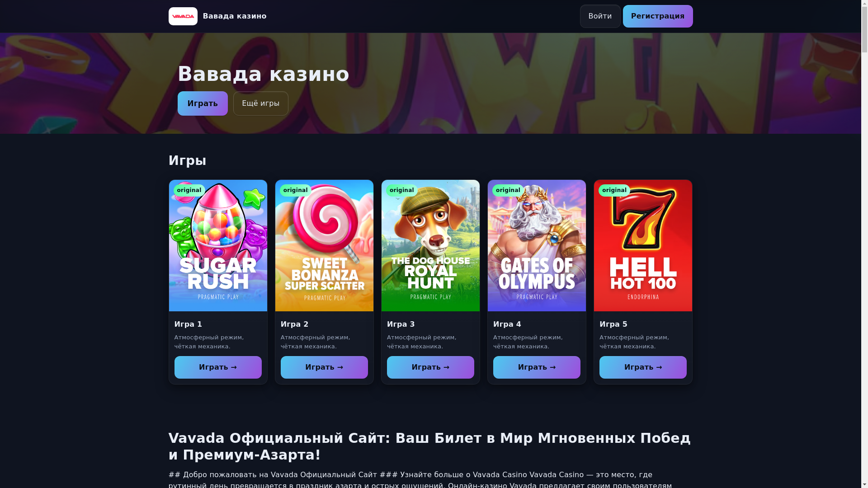Image resolution: width=868 pixels, height=488 pixels.
Task: Open the Sweet Bonanza Super Scatter thumbnail
Action: [x=324, y=246]
